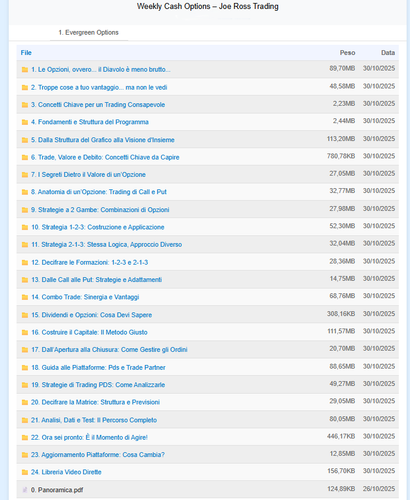
Task: Open '24. Libreria Video Dirette' folder link
Action: pos(66,472)
